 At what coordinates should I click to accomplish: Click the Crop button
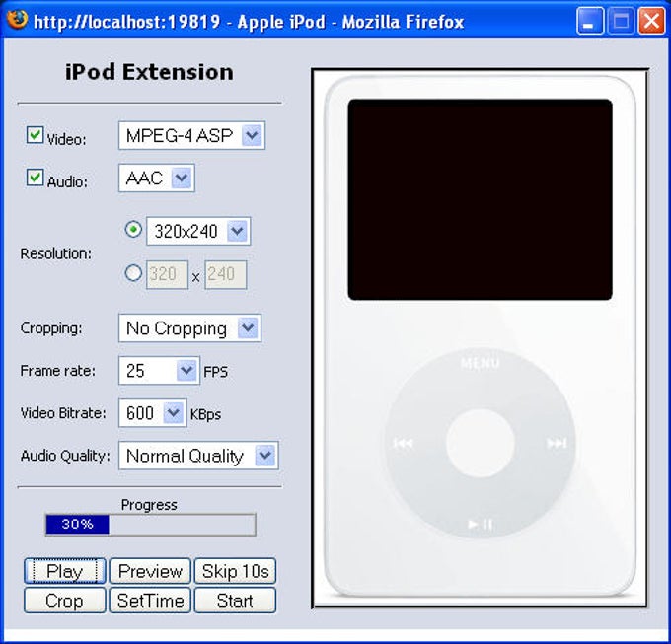tap(64, 601)
